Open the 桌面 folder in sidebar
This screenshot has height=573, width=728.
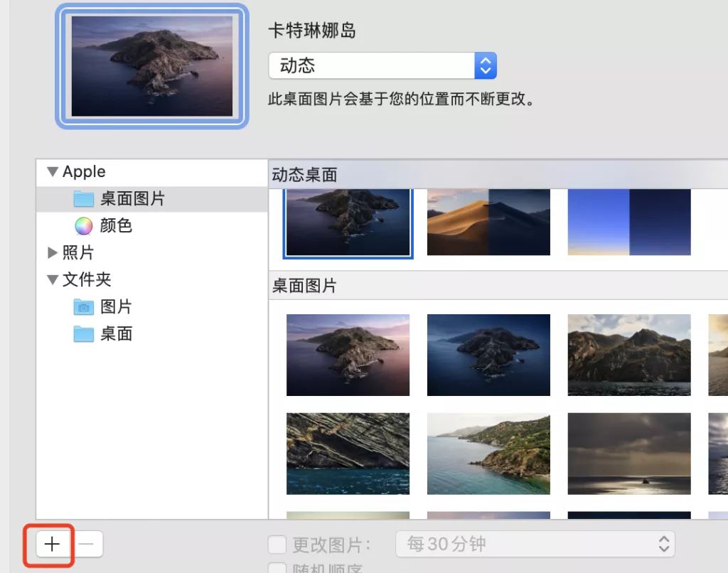[x=115, y=334]
